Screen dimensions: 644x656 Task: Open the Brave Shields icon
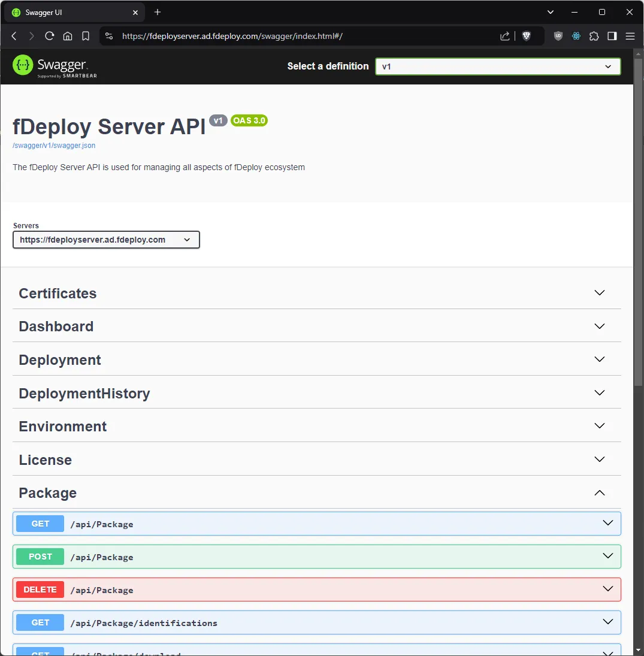(527, 36)
